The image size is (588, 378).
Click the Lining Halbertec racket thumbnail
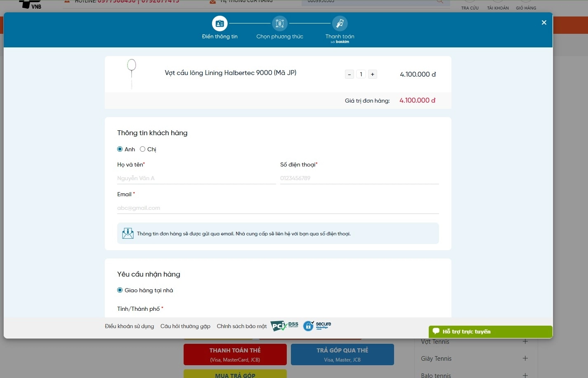pos(132,74)
